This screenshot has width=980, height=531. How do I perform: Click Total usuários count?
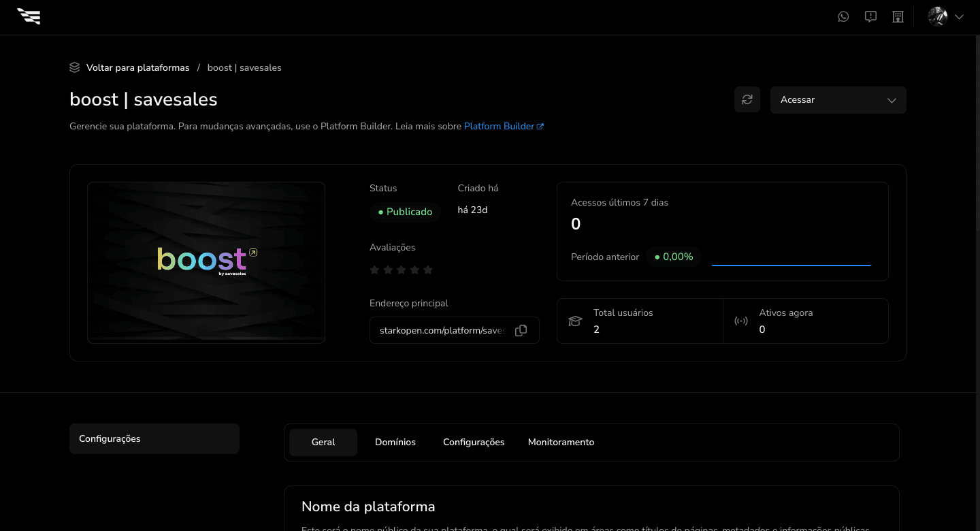[596, 329]
